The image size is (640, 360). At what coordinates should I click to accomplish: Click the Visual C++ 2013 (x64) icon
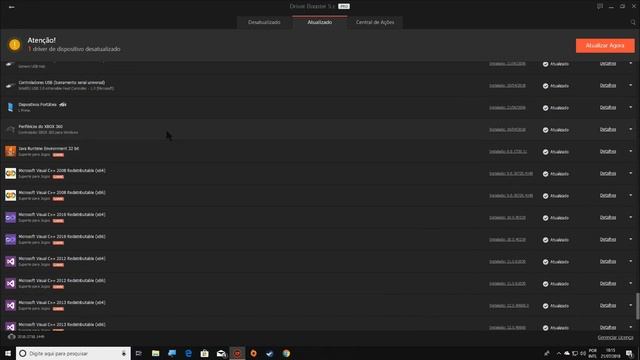pyautogui.click(x=10, y=306)
